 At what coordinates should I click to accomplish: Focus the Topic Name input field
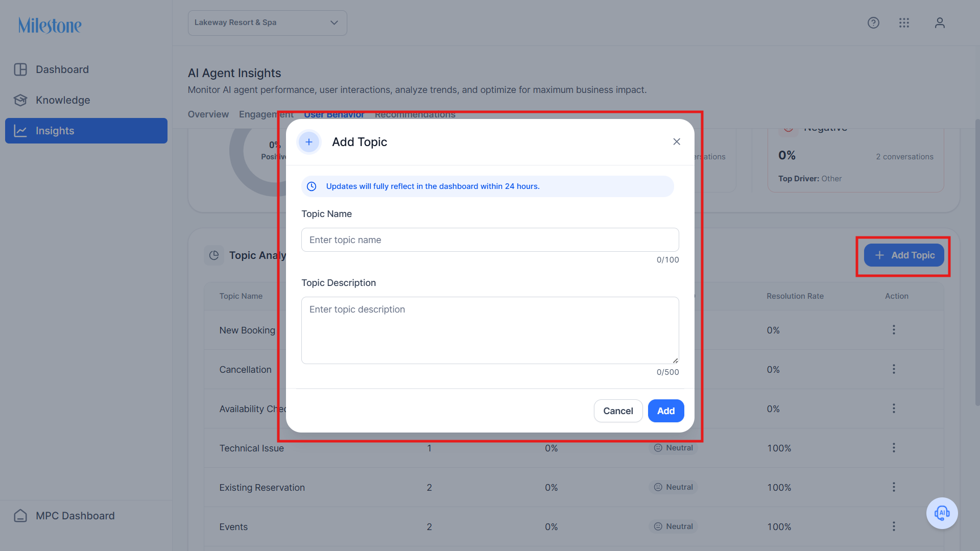pos(490,240)
